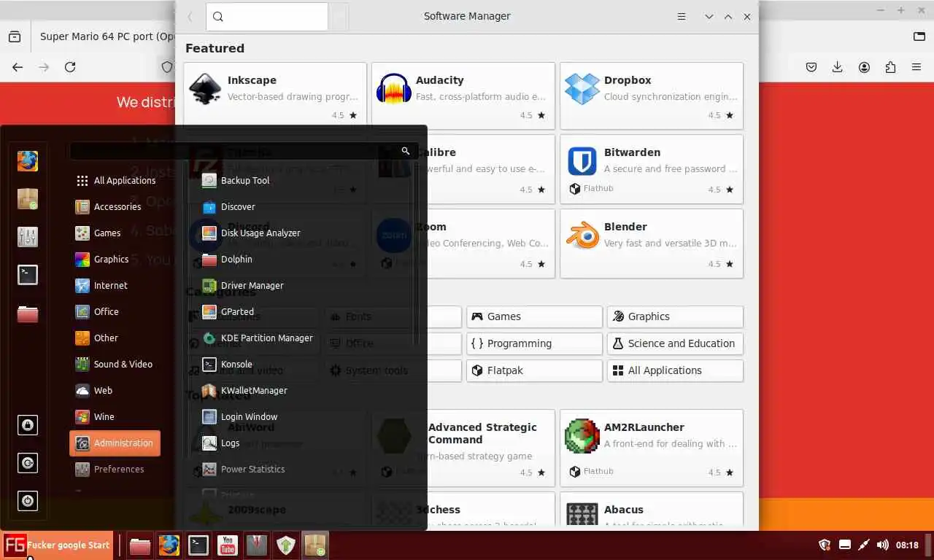Viewport: 934px width, 560px height.
Task: Open the Dropbox featured app
Action: click(x=652, y=95)
